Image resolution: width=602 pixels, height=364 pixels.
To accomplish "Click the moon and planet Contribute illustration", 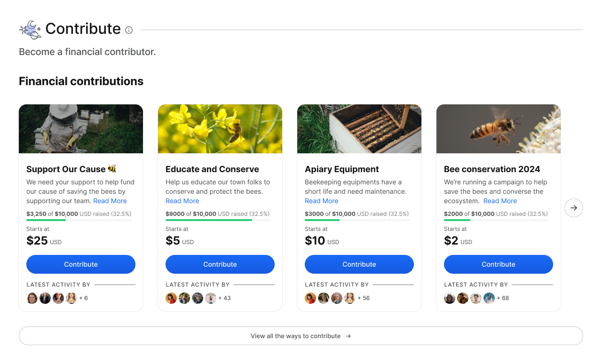I will click(30, 30).
